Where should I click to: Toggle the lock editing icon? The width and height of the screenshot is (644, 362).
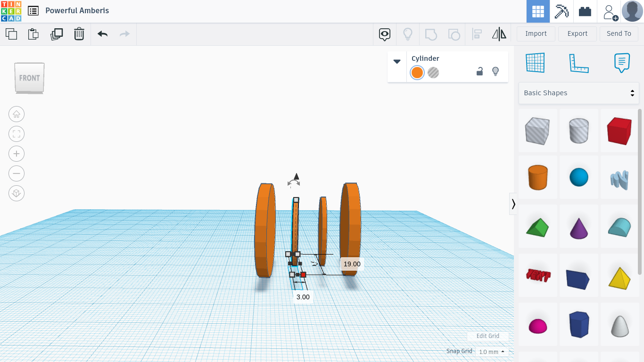(x=479, y=72)
